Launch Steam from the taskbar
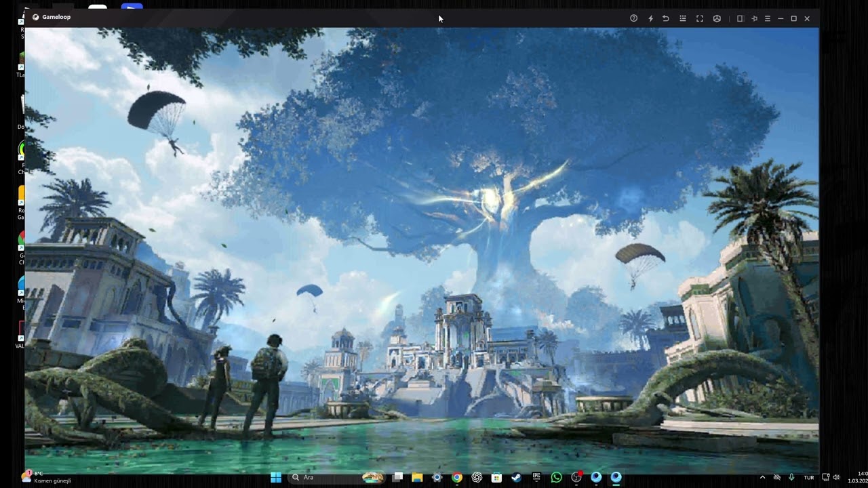 (x=516, y=477)
